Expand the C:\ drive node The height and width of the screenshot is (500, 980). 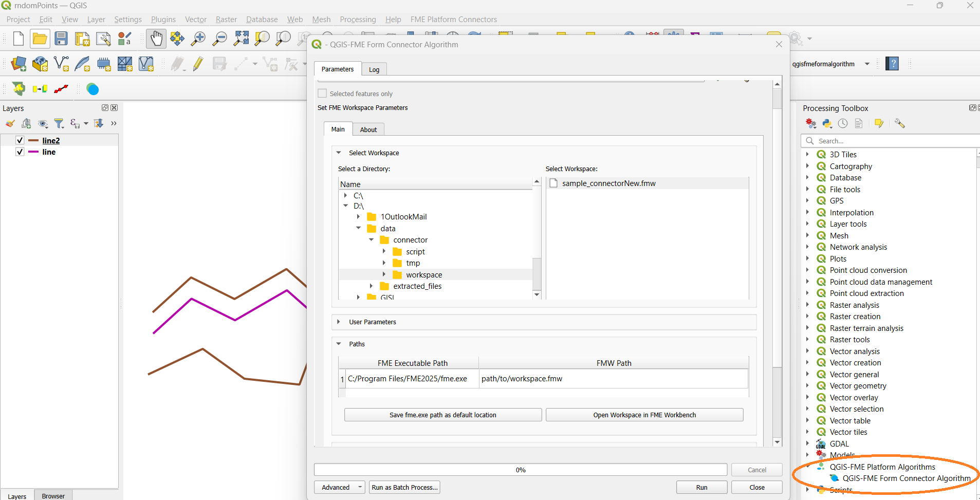346,195
